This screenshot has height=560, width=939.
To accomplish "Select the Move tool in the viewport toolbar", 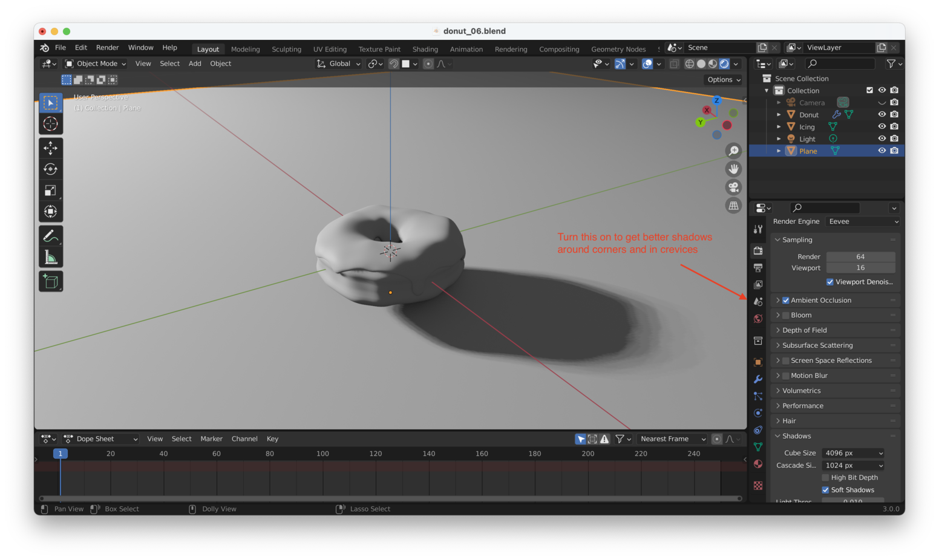I will click(51, 148).
